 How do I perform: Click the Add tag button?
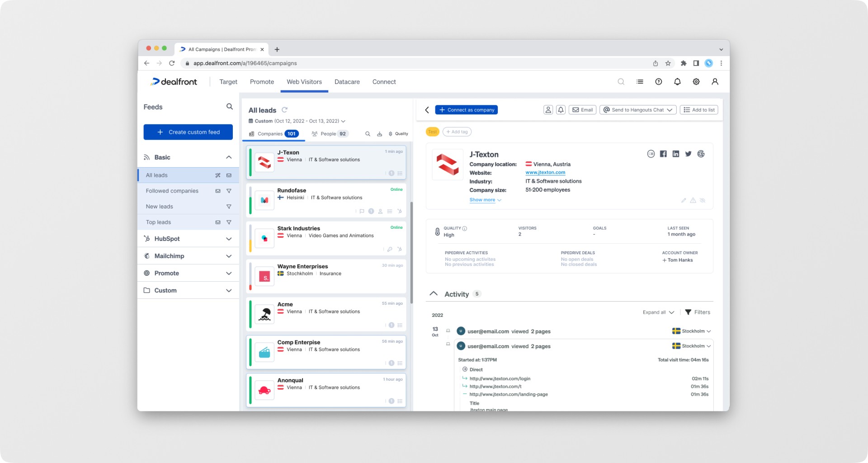click(x=457, y=132)
